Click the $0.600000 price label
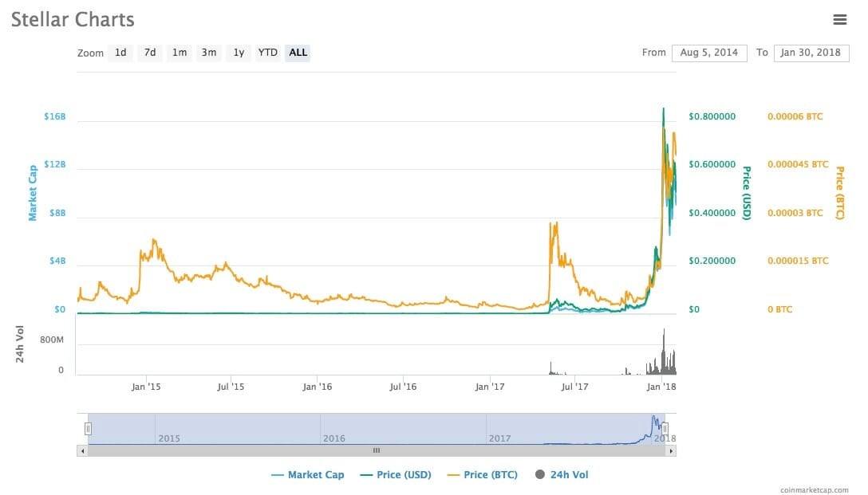Viewport: 868px width, 495px height. pos(712,164)
